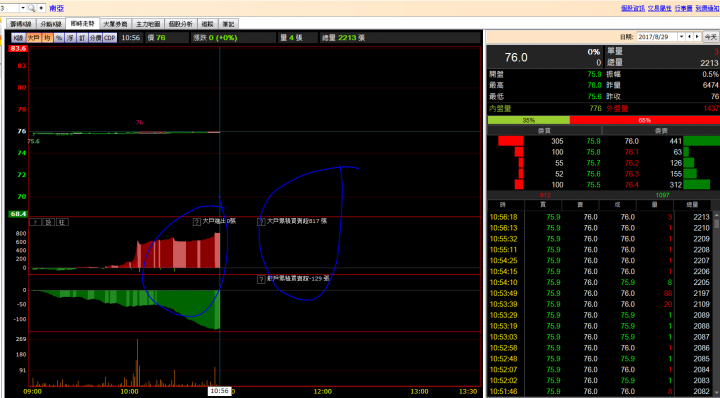
Task: Open the 到價通知 link
Action: (x=707, y=8)
